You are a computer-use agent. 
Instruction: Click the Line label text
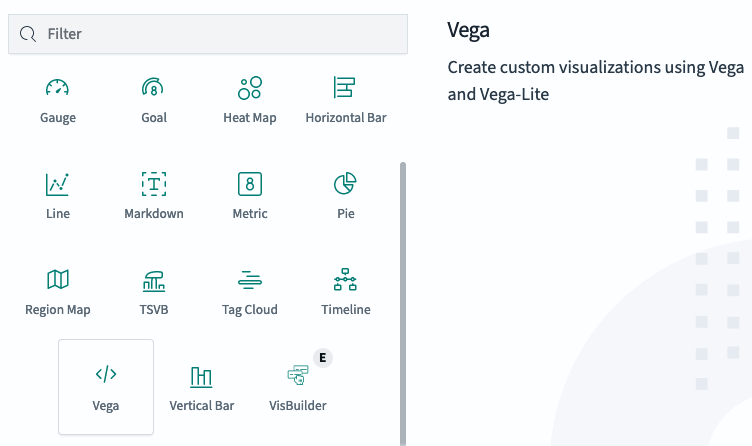58,214
